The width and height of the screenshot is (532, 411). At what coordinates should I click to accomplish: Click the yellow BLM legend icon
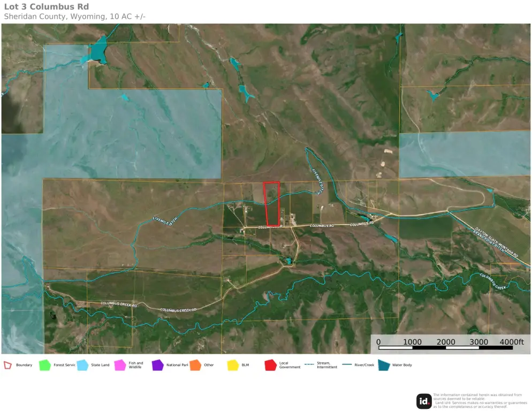coord(233,365)
